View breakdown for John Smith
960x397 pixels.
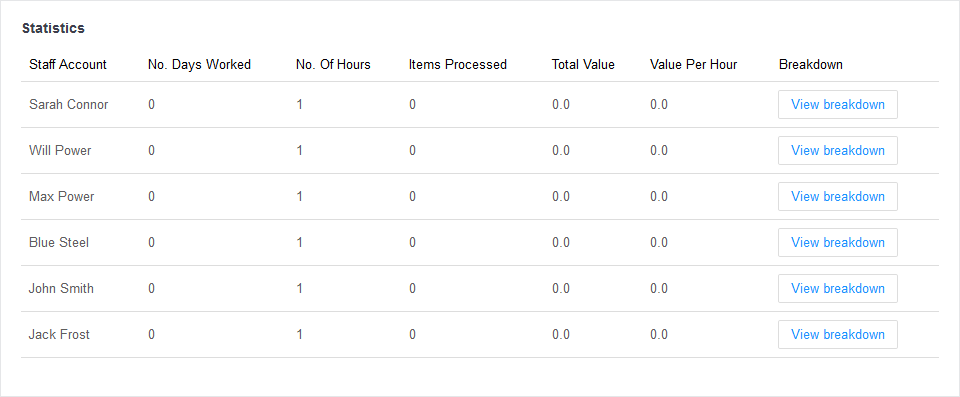838,289
